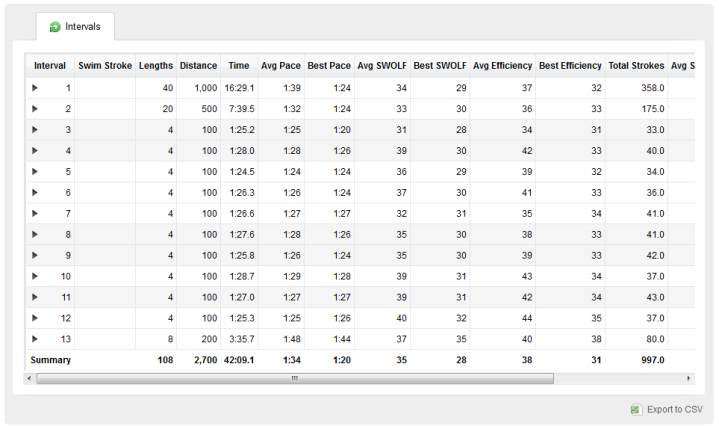Image resolution: width=719 pixels, height=426 pixels.
Task: Select the avg pace value 1:48
Action: (x=292, y=339)
